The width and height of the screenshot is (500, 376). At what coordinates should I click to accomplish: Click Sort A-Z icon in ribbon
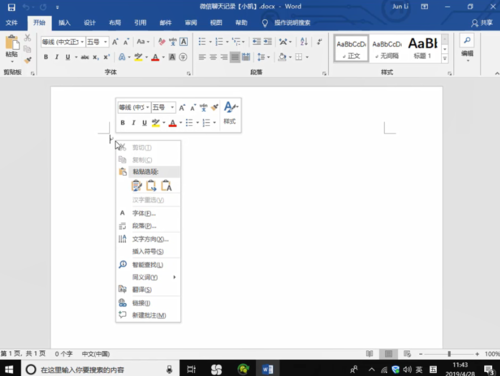click(304, 42)
